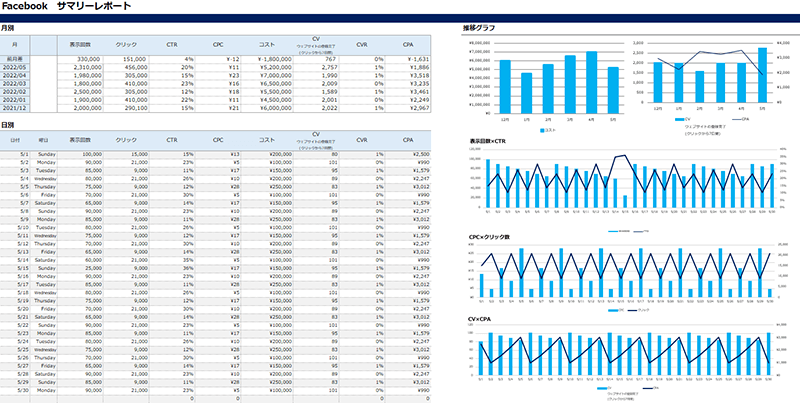Select the monthly table 'CPA' header
This screenshot has height=403, width=800.
point(408,45)
